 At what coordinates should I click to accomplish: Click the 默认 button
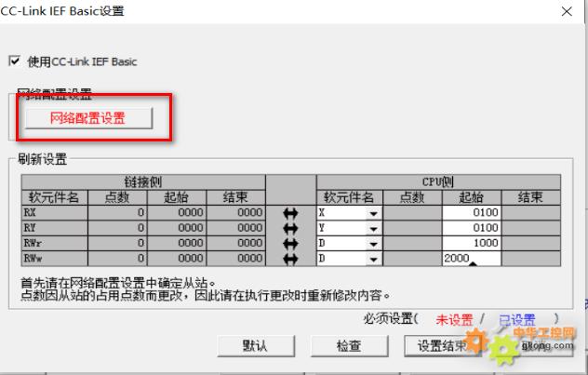pos(256,345)
